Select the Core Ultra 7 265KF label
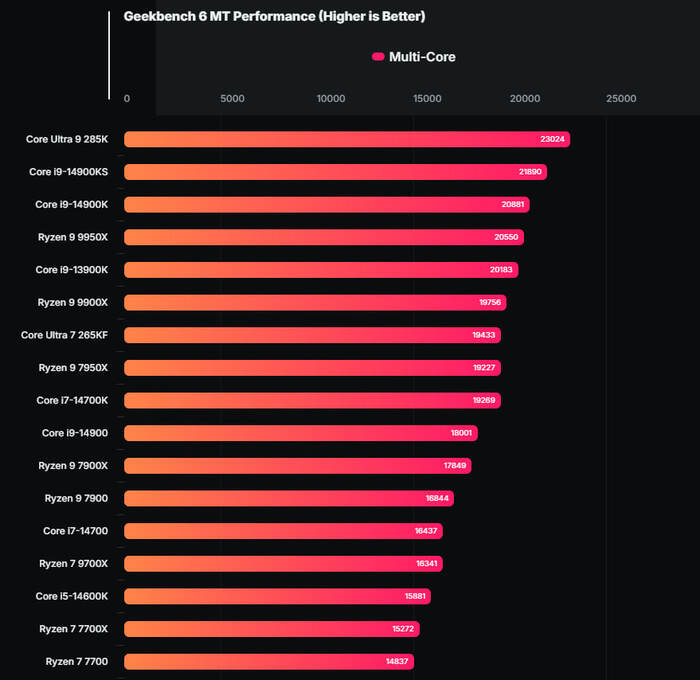Screen dimensions: 700x680 coord(64,335)
